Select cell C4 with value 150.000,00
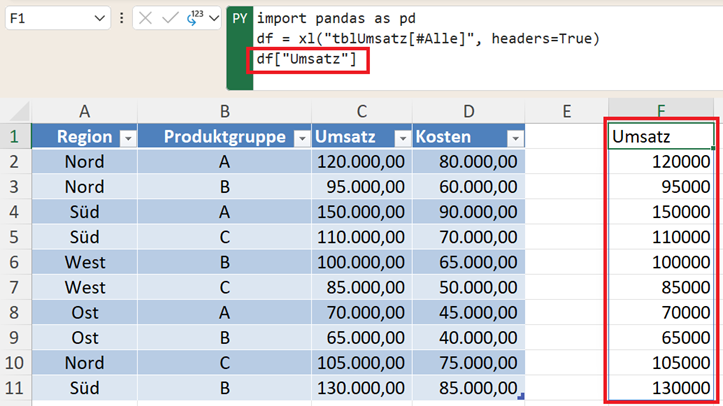 (x=361, y=213)
